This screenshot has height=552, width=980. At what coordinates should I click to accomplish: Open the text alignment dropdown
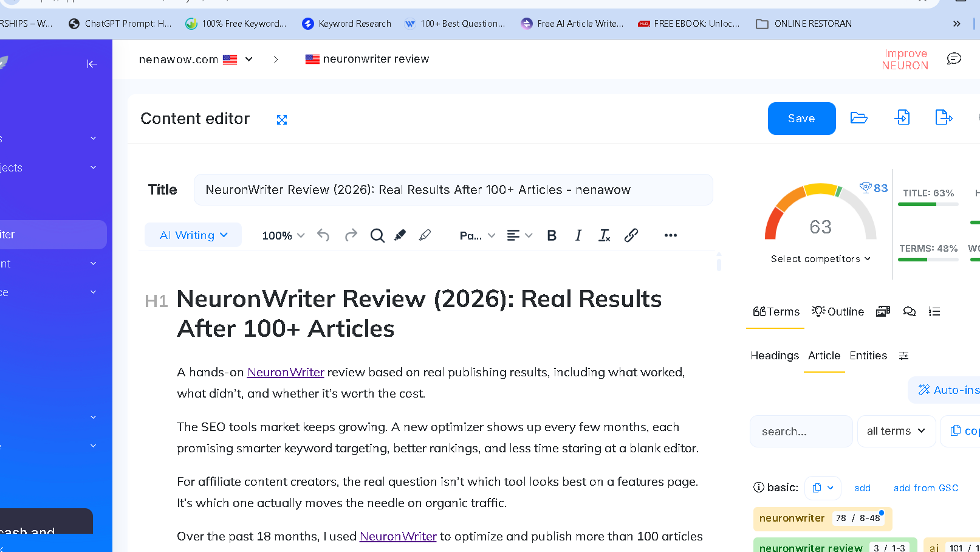(x=519, y=235)
